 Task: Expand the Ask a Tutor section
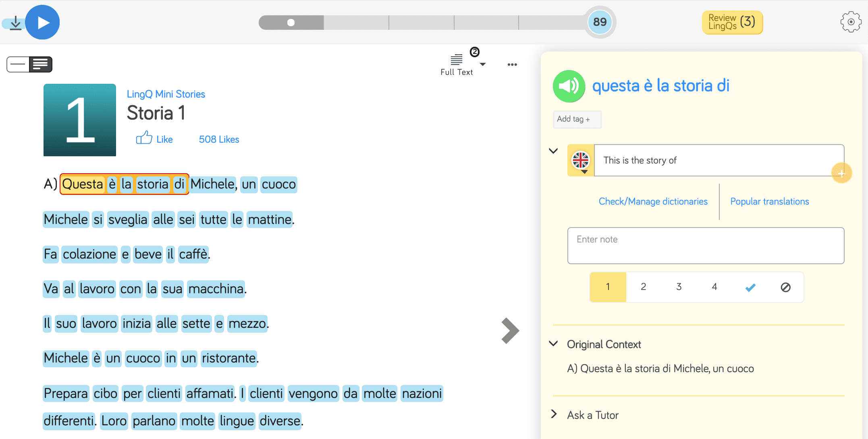554,414
